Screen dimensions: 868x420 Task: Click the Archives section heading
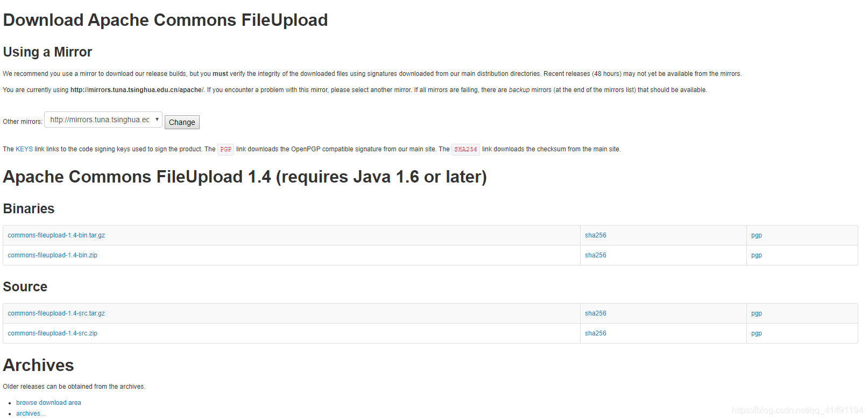[38, 365]
